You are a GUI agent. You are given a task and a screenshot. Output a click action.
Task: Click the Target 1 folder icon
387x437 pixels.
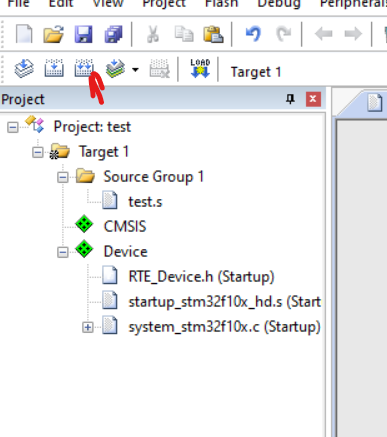60,151
